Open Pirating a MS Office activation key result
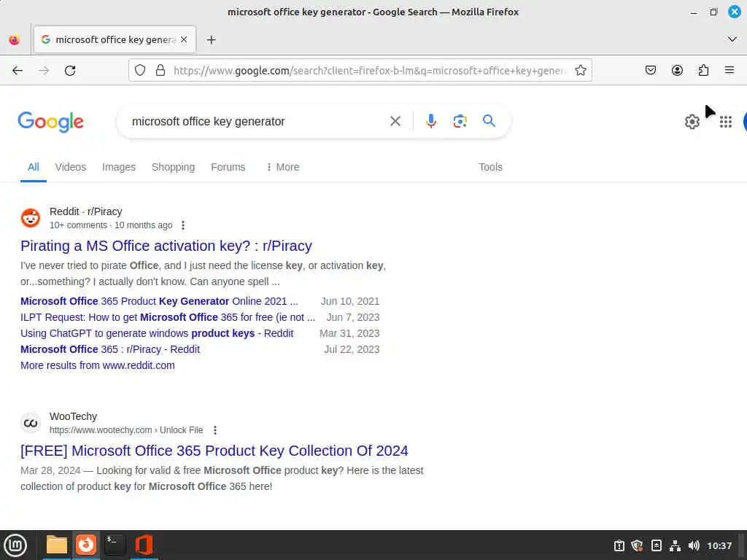This screenshot has width=747, height=560. [x=166, y=246]
